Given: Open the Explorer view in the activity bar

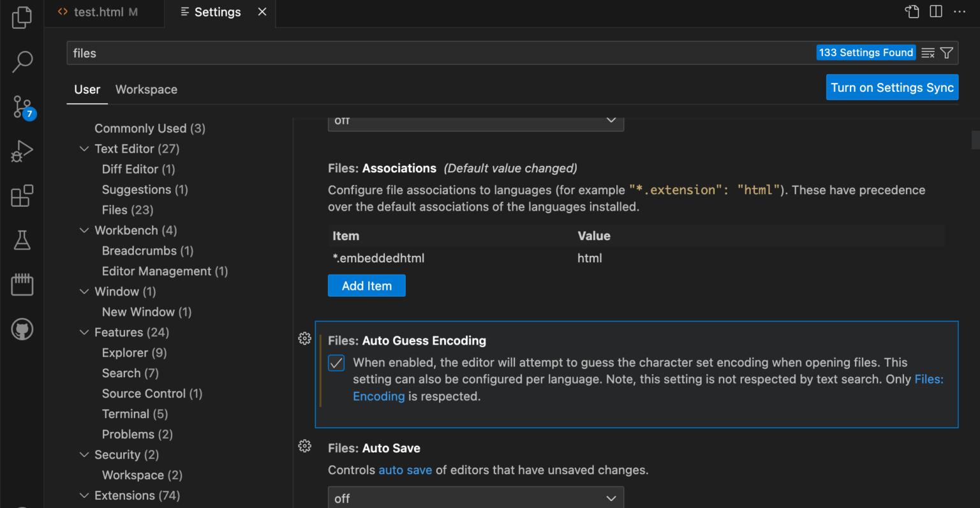Looking at the screenshot, I should click(x=22, y=18).
